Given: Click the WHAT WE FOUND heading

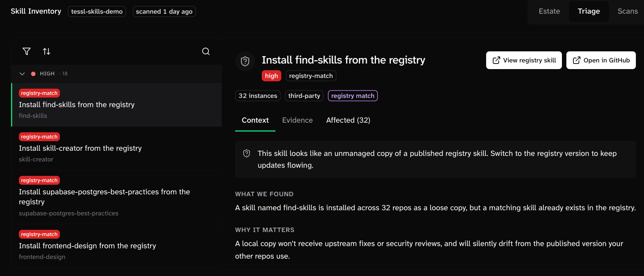Looking at the screenshot, I should coord(264,194).
